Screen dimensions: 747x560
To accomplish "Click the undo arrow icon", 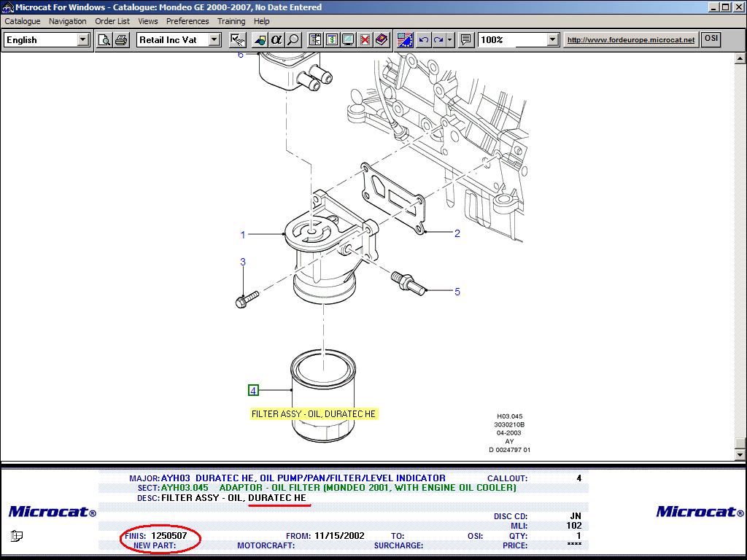I will click(423, 40).
